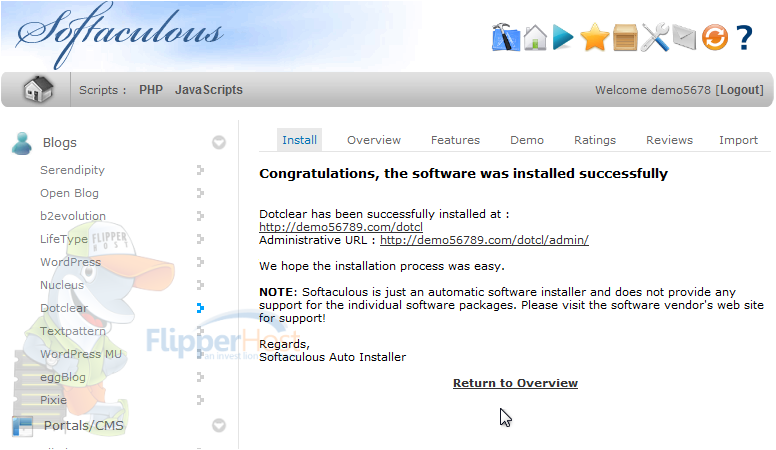The height and width of the screenshot is (450, 776).
Task: Open the Import tab
Action: tap(738, 140)
